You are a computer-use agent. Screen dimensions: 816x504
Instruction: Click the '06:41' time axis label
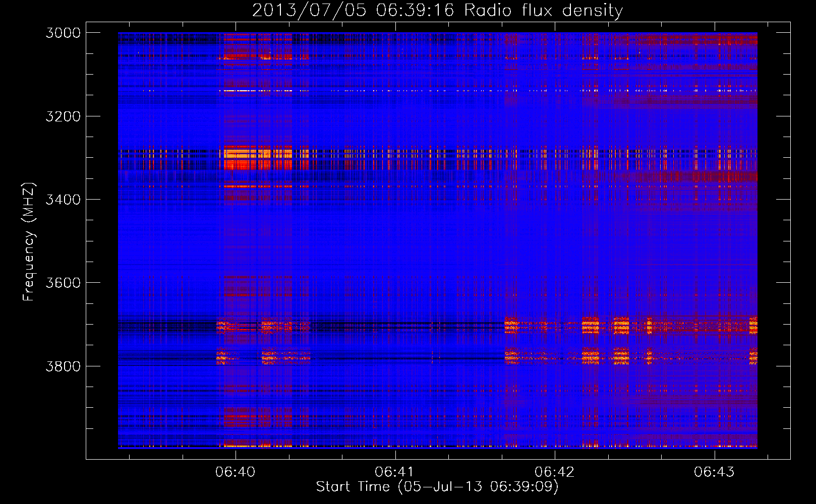pos(395,472)
